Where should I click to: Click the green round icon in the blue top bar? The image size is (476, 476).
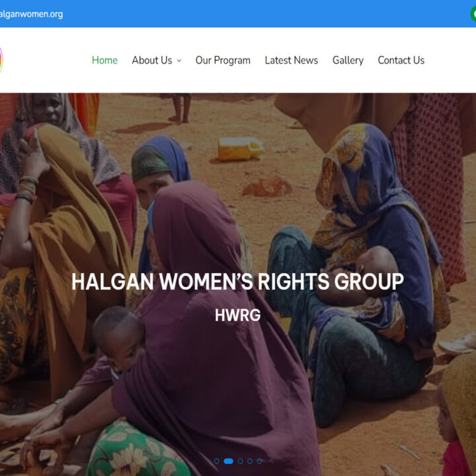pos(473,14)
